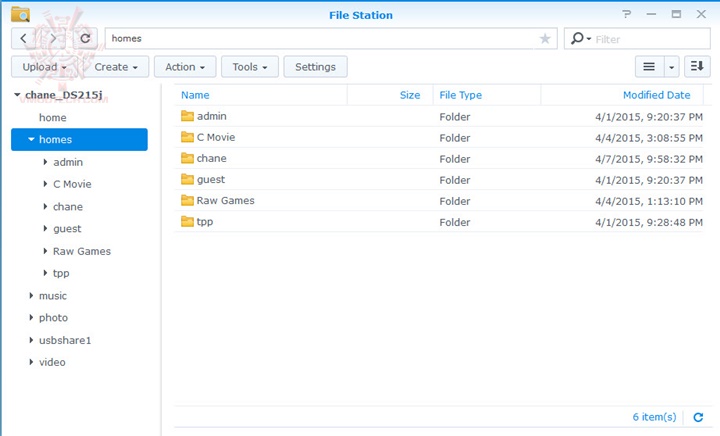Expand the usbshare1 folder arrow
The width and height of the screenshot is (720, 436).
[x=31, y=340]
